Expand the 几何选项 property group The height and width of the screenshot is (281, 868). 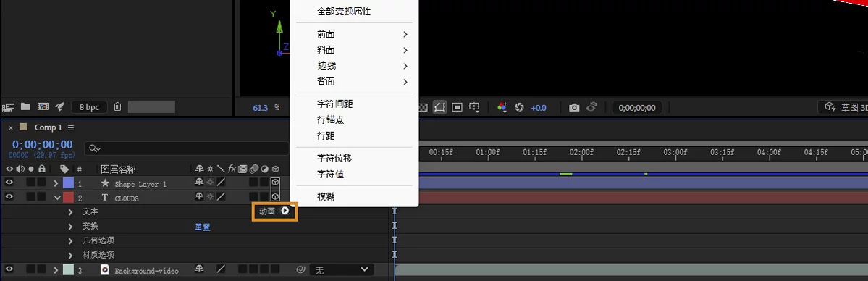[x=70, y=240]
